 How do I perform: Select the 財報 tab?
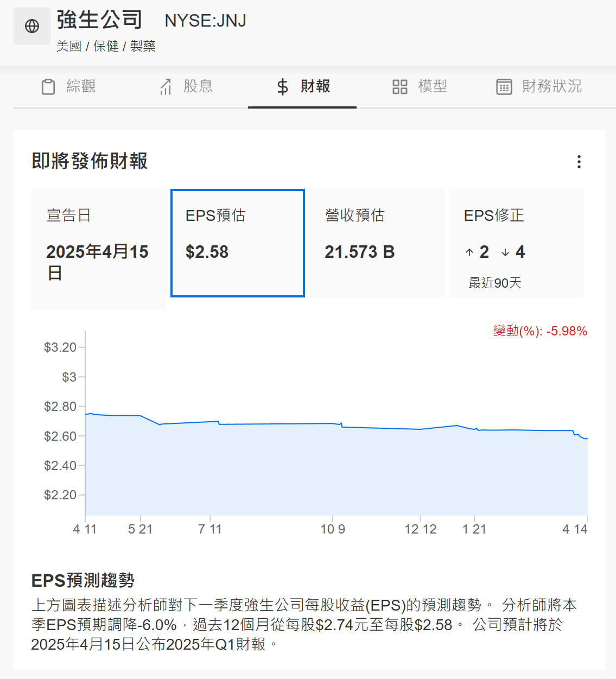click(x=302, y=87)
